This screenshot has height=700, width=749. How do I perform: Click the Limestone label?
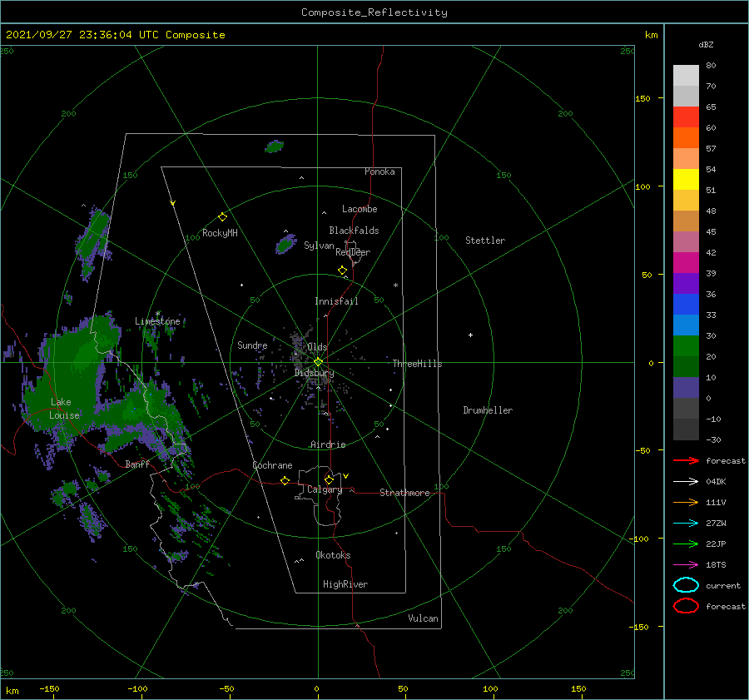157,321
